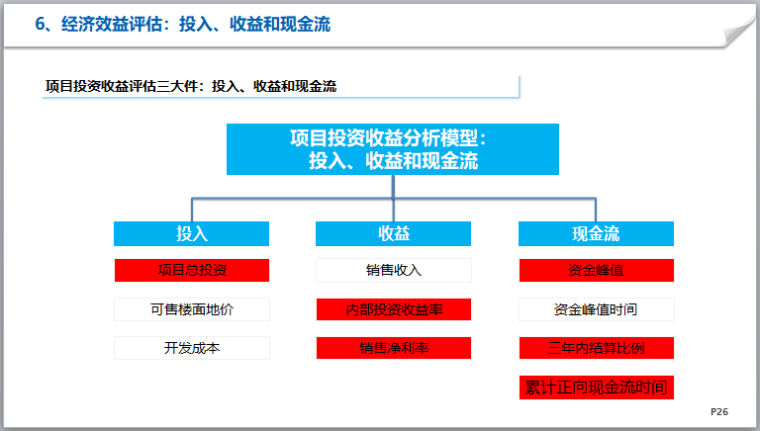The height and width of the screenshot is (431, 760).
Task: Select the 收益 category header
Action: 394,234
